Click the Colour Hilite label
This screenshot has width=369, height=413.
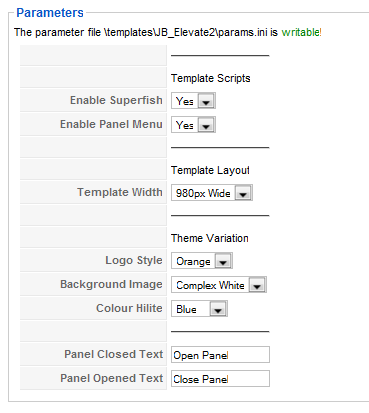129,308
